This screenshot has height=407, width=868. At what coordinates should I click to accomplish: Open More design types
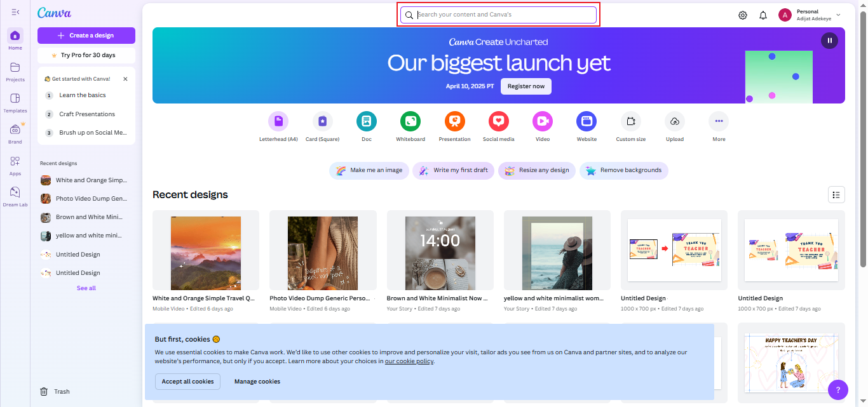(x=719, y=127)
